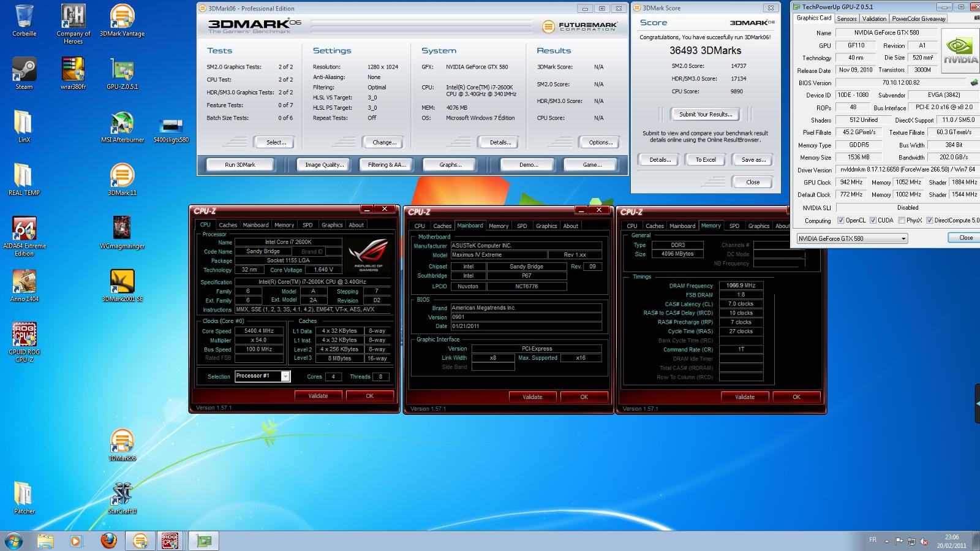This screenshot has height=551, width=980.
Task: Click Filtering & AA button
Action: tap(386, 165)
